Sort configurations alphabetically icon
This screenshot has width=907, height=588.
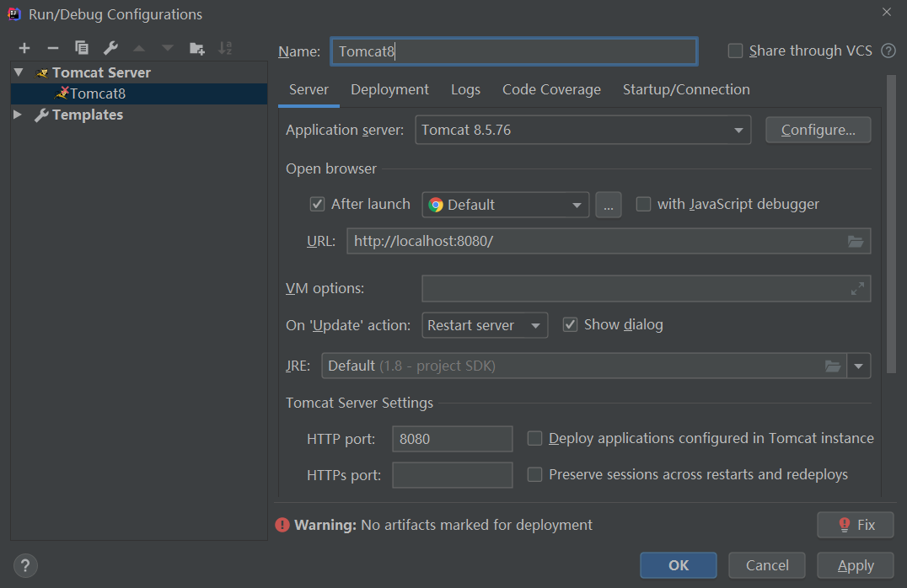225,48
